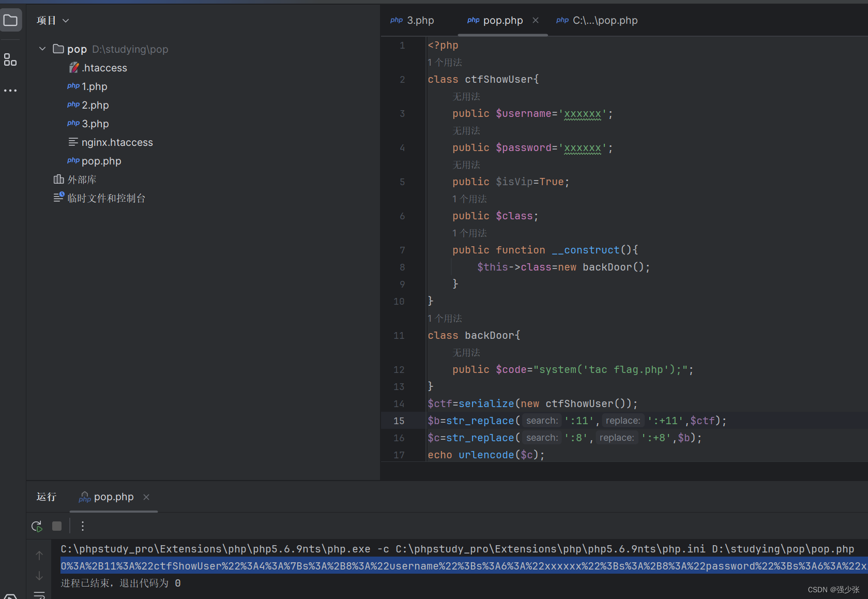Rerun pop.php with the rerun icon
This screenshot has height=599, width=868.
[x=37, y=527]
